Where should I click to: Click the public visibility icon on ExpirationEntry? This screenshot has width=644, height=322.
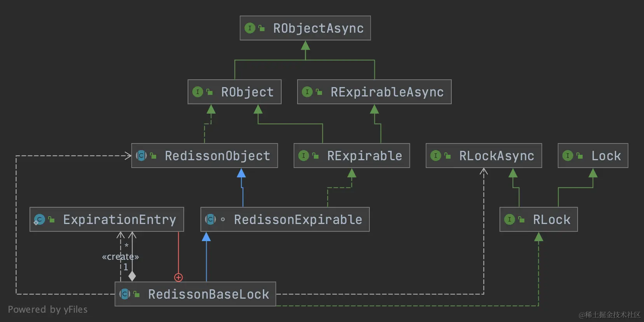click(x=52, y=219)
